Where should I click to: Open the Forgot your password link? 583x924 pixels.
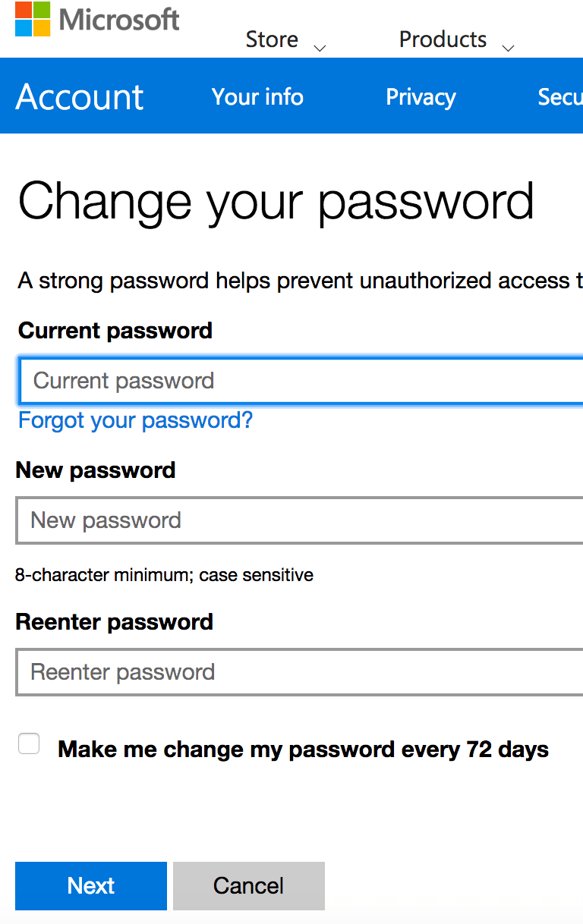pos(135,420)
